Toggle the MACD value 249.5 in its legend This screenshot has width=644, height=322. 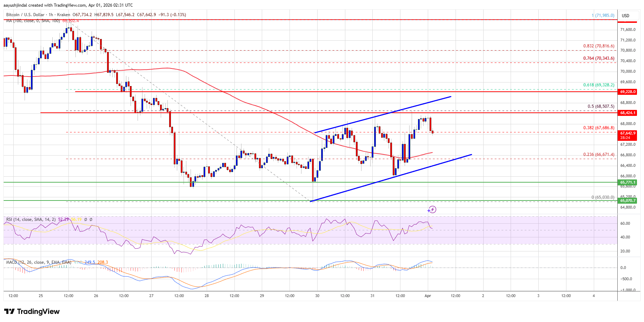point(89,262)
